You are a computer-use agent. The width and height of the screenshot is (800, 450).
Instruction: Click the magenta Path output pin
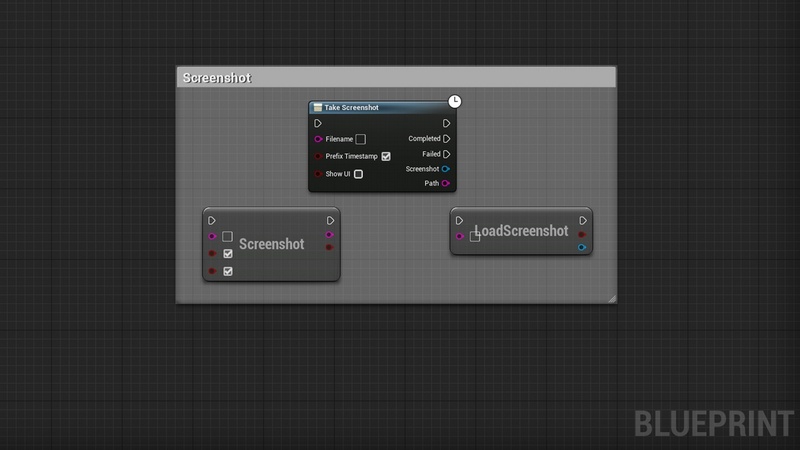coord(446,184)
